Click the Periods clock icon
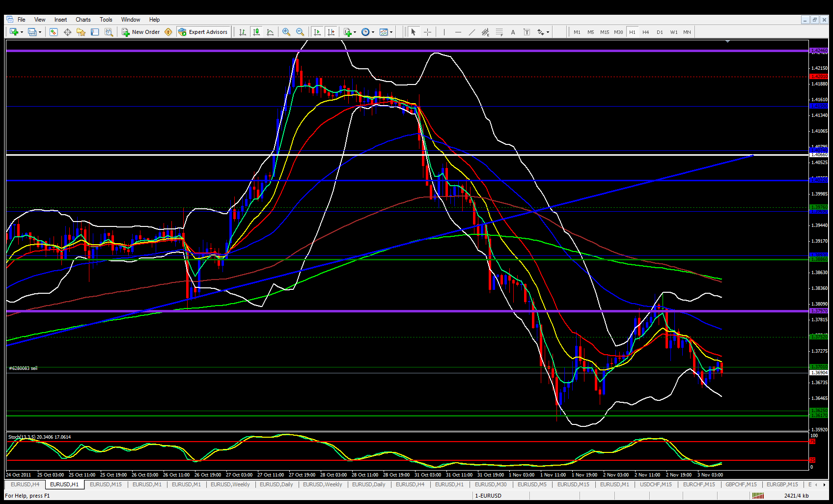Image resolution: width=833 pixels, height=504 pixels. pyautogui.click(x=365, y=32)
